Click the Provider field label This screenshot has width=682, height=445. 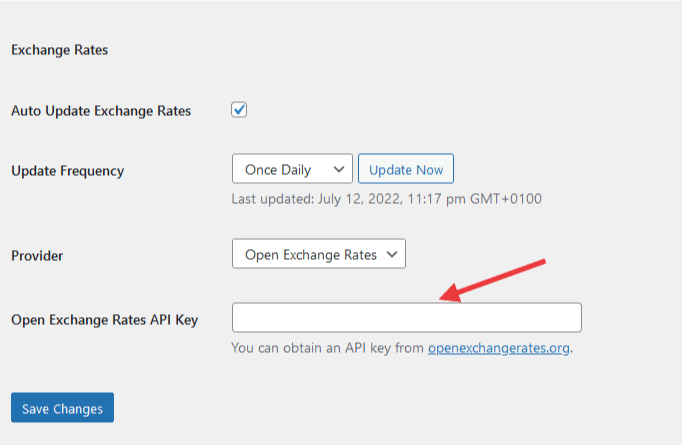point(37,255)
